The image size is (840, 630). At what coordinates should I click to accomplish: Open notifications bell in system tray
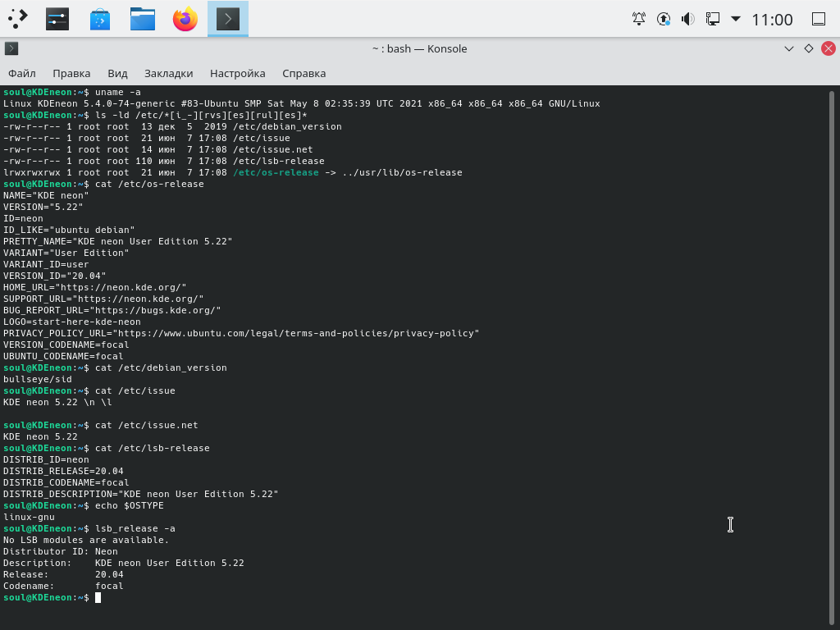click(x=638, y=19)
